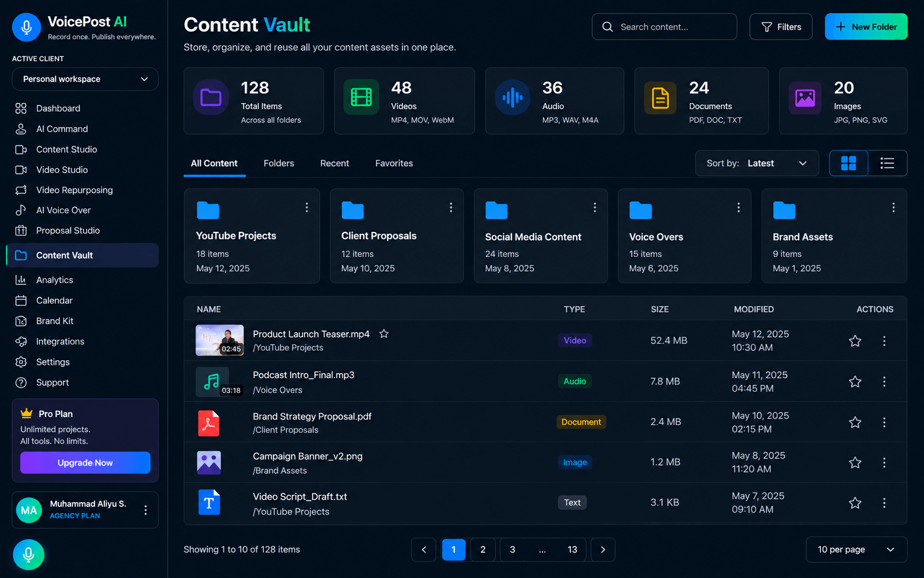The width and height of the screenshot is (924, 578).
Task: Change the 10 per page setting
Action: pos(856,549)
